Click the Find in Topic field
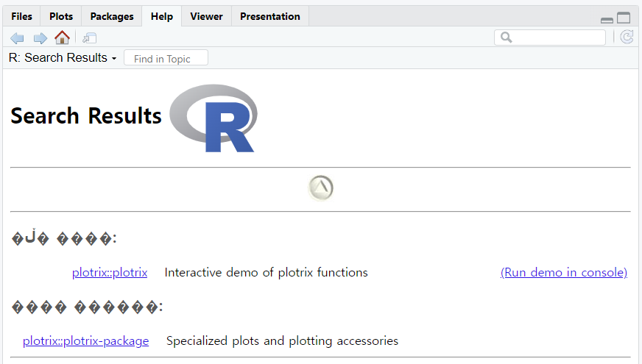This screenshot has height=364, width=642. pos(166,58)
